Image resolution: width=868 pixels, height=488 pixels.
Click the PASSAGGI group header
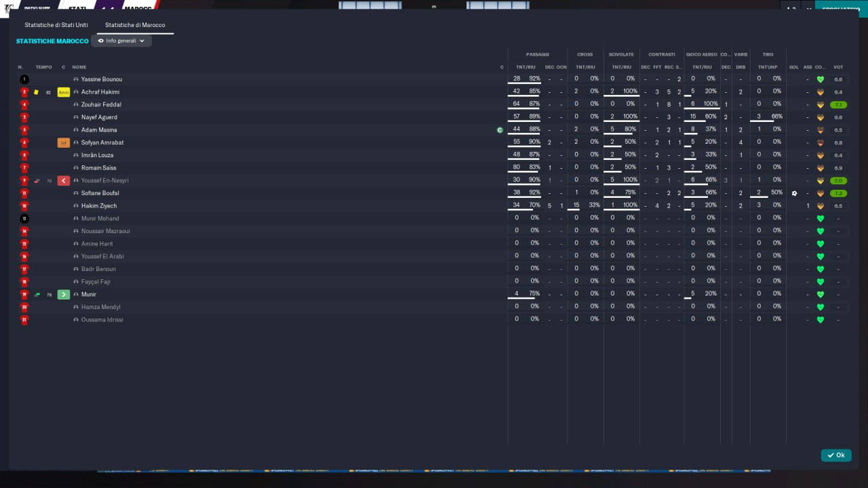click(537, 54)
